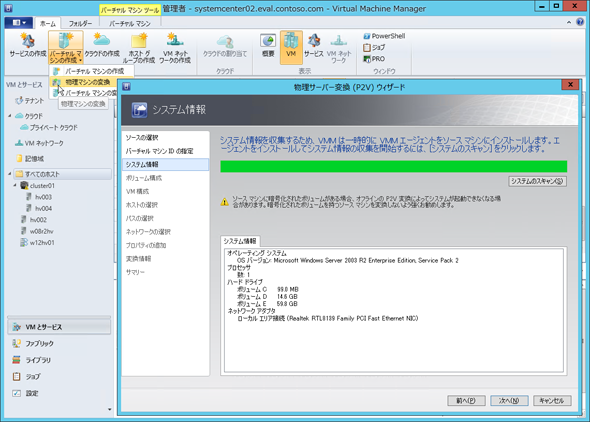Viewport: 590px width, 422px height.
Task: Select VM ネットワーク in the navigation tree
Action: coord(40,143)
